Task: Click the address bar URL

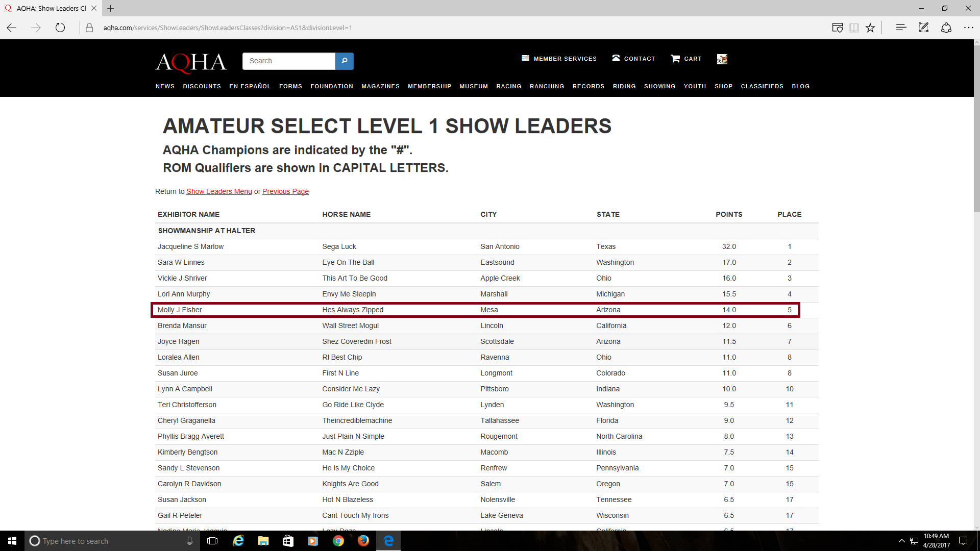Action: coord(228,28)
